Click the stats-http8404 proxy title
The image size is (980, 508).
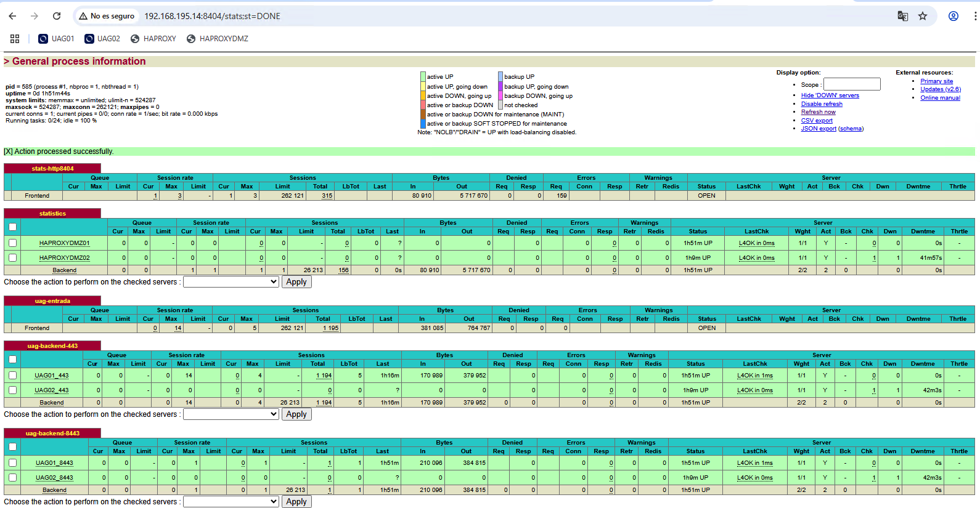(x=52, y=169)
